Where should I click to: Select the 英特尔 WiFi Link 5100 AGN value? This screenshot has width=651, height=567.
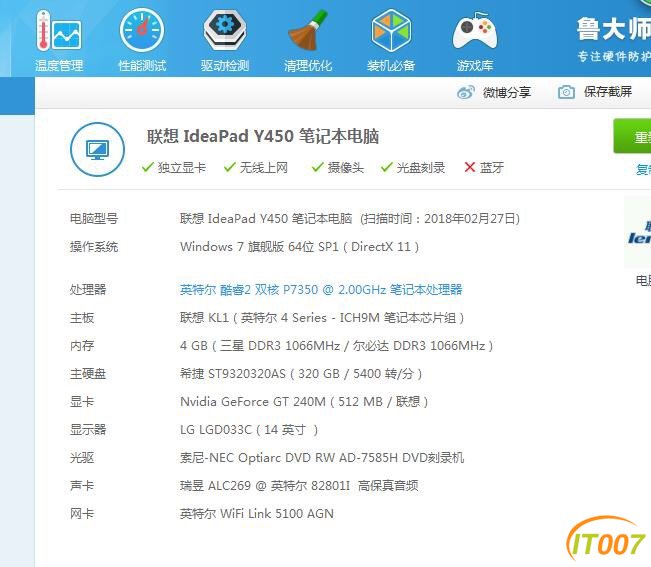tap(257, 514)
